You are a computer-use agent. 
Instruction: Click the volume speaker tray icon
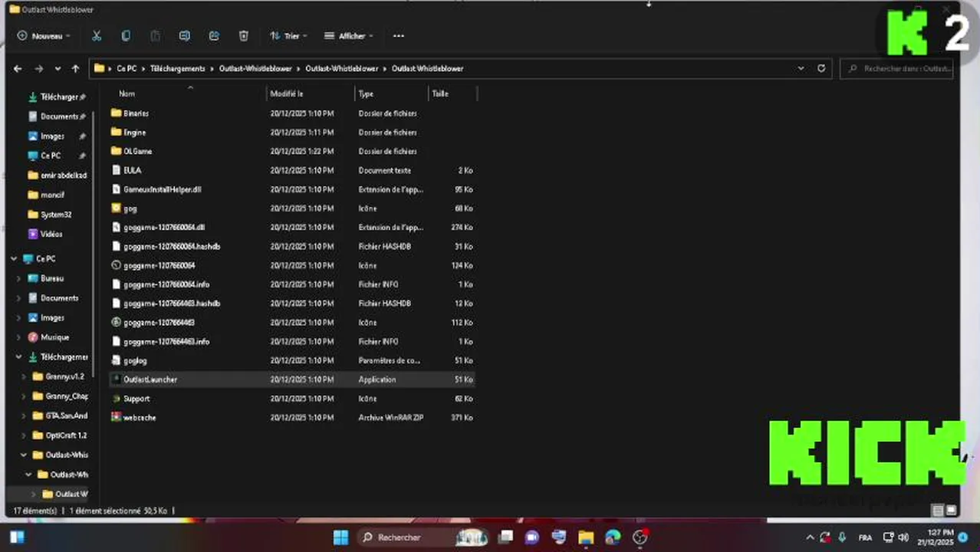903,537
